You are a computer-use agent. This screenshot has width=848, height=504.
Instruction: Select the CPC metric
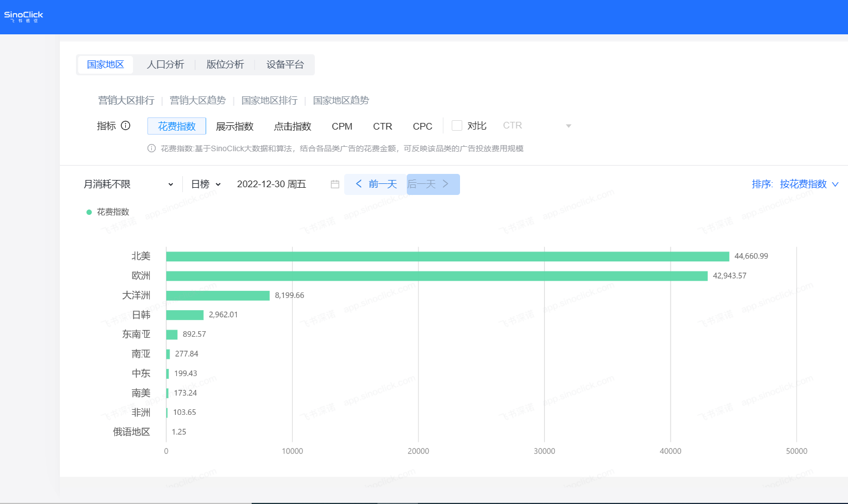(422, 126)
